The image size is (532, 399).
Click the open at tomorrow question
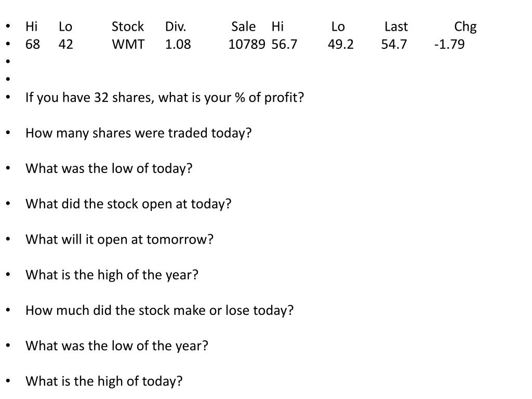click(x=119, y=240)
